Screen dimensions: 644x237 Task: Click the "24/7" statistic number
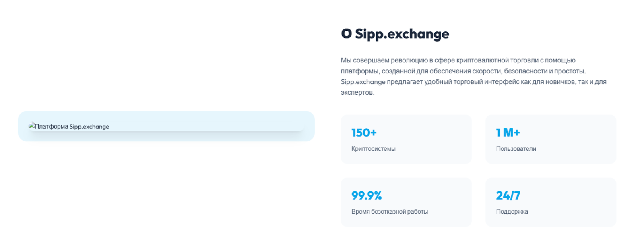coord(508,195)
